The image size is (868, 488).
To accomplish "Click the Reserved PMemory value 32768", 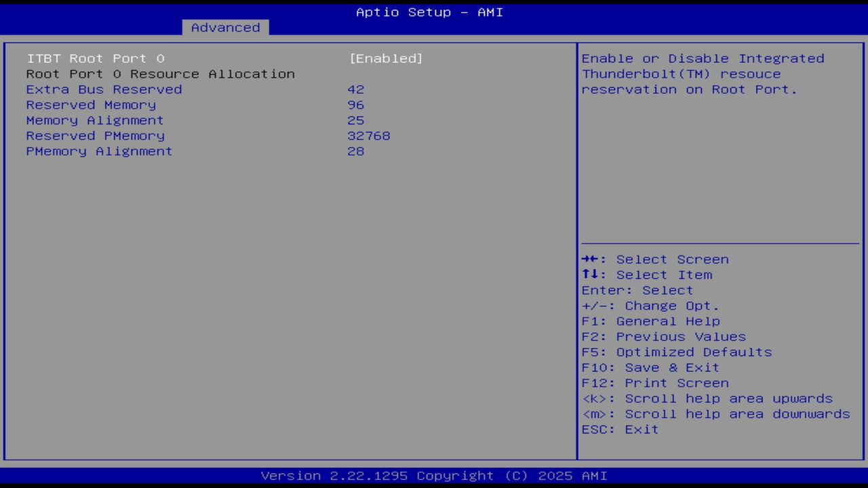I will (368, 136).
